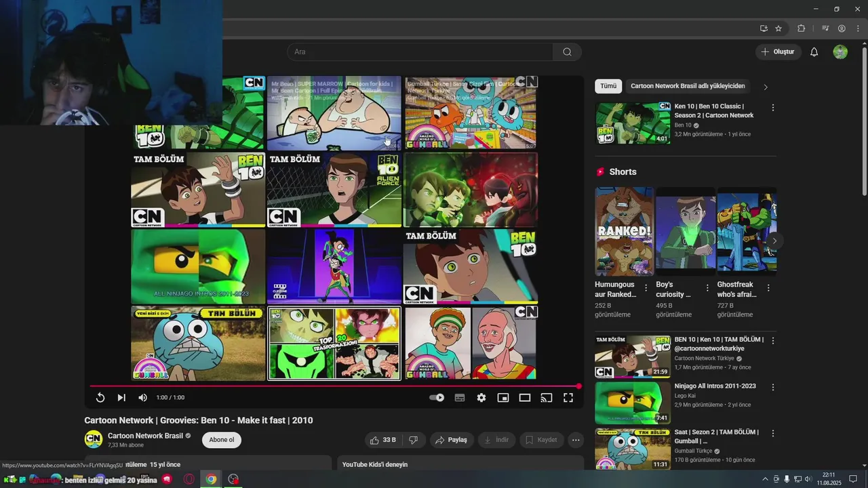This screenshot has height=488, width=868.
Task: Open BEN 10 TAM BÖLÜM sidebar video
Action: pyautogui.click(x=633, y=357)
